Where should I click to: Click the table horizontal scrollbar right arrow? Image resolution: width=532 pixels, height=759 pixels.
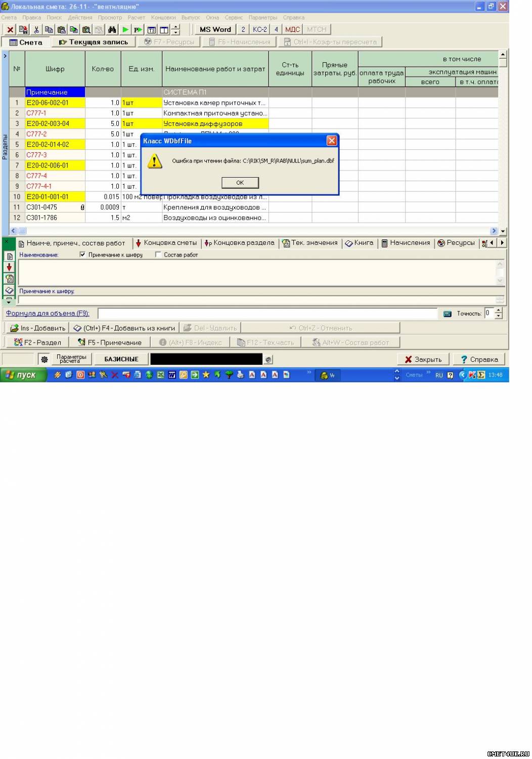tap(494, 231)
